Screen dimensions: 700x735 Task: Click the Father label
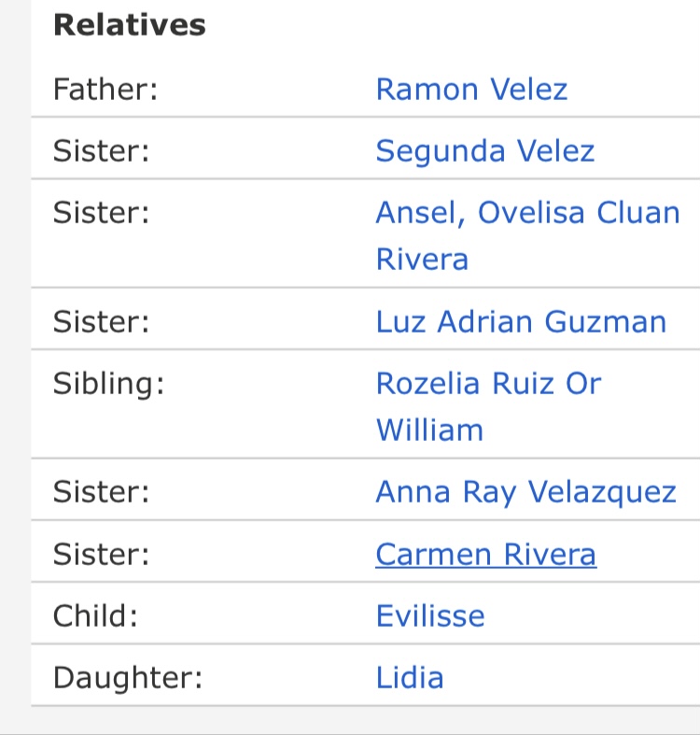105,90
